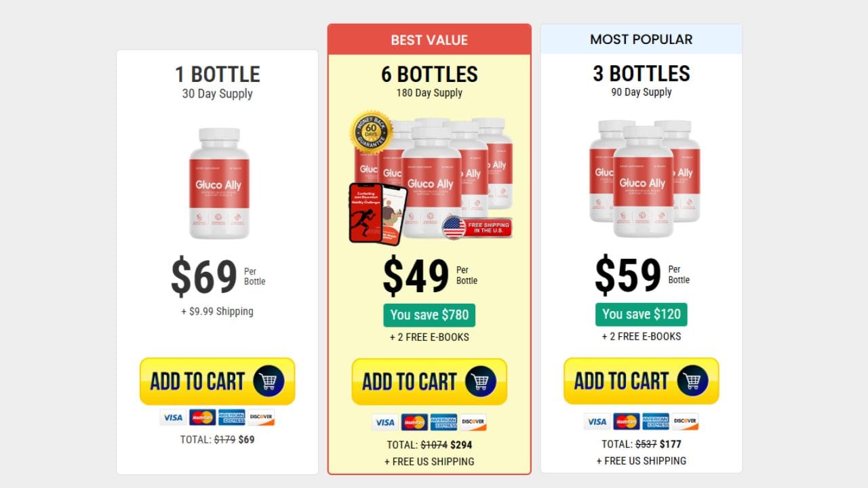Click the You save $120 badge
The image size is (868, 488).
(642, 314)
